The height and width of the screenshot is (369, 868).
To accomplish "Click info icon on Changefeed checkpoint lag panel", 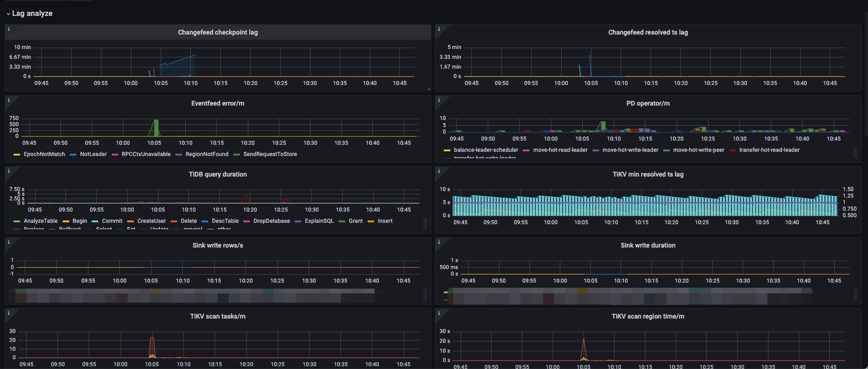I will point(8,29).
